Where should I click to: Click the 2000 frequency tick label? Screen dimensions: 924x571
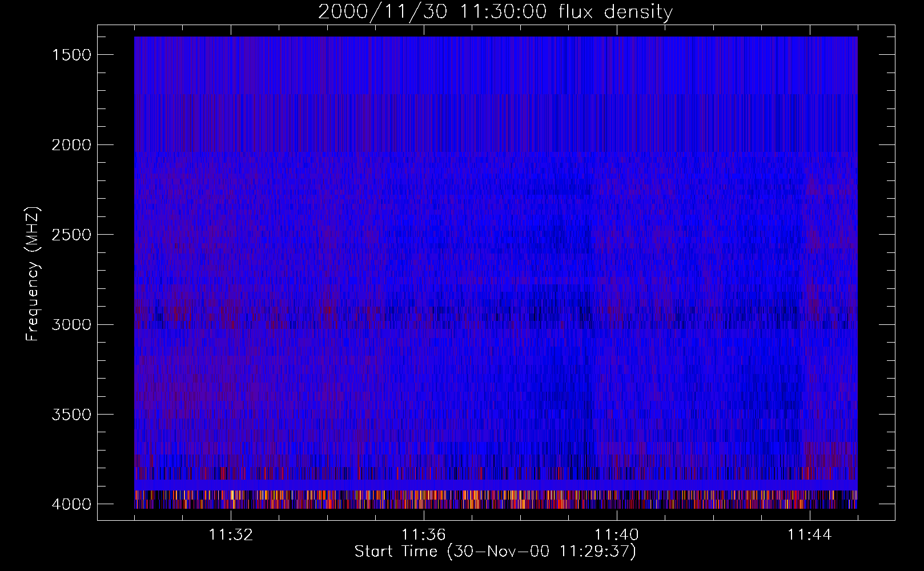71,145
